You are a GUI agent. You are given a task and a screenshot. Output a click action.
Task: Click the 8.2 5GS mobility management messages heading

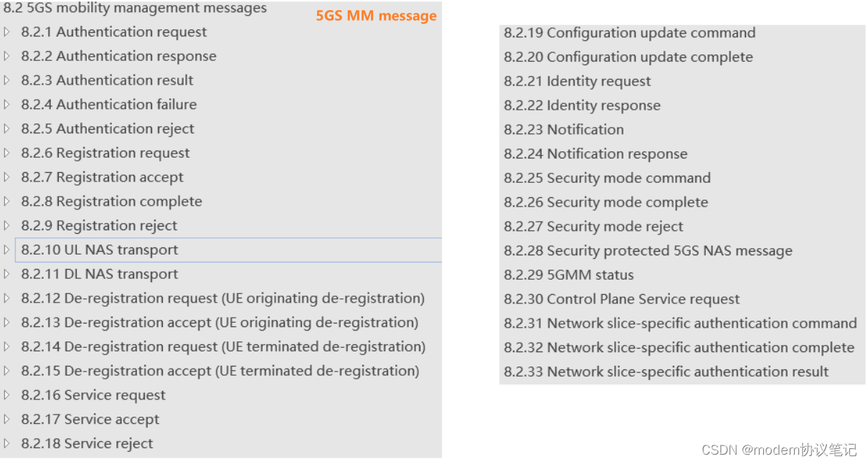[x=135, y=9]
